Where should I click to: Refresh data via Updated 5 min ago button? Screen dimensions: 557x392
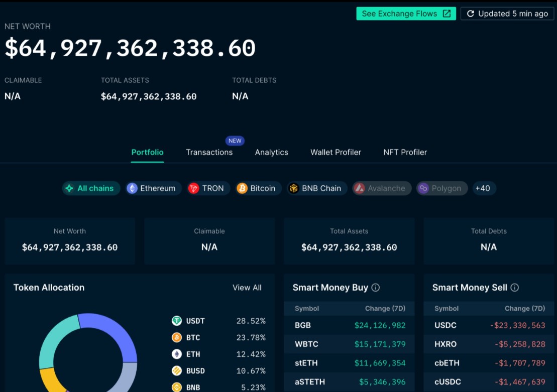pyautogui.click(x=507, y=14)
